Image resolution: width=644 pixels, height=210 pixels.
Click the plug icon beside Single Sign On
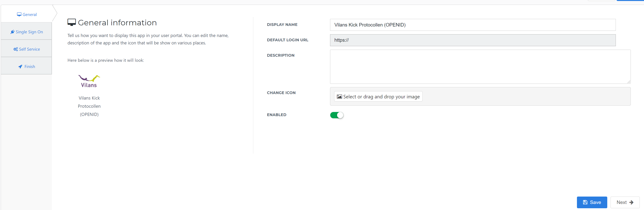click(x=12, y=32)
